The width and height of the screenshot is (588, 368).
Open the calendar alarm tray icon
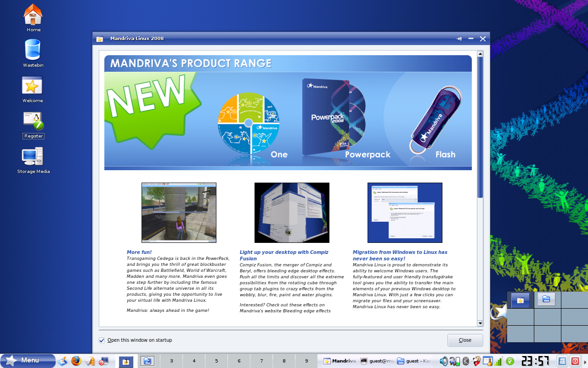[487, 361]
